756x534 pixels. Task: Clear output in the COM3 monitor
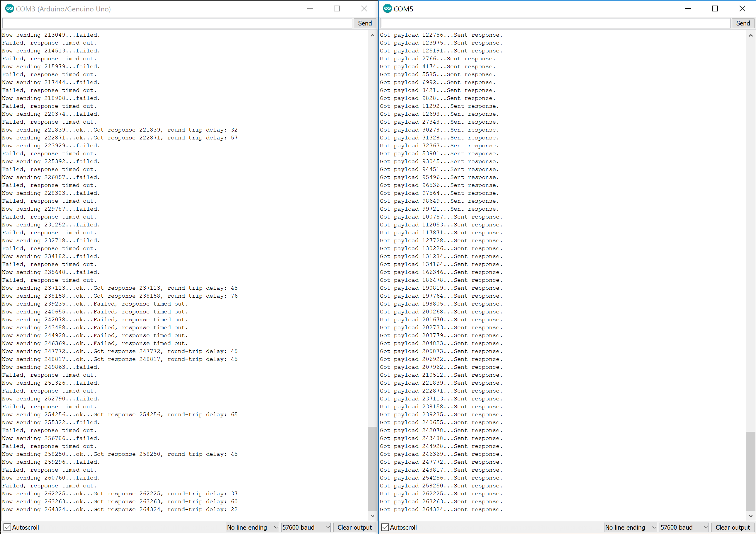point(354,527)
